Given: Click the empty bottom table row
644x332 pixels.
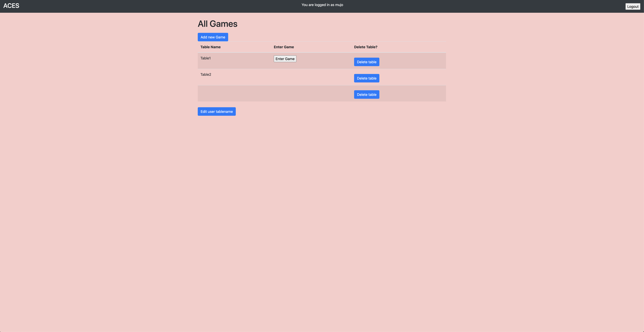Looking at the screenshot, I should click(250, 93).
